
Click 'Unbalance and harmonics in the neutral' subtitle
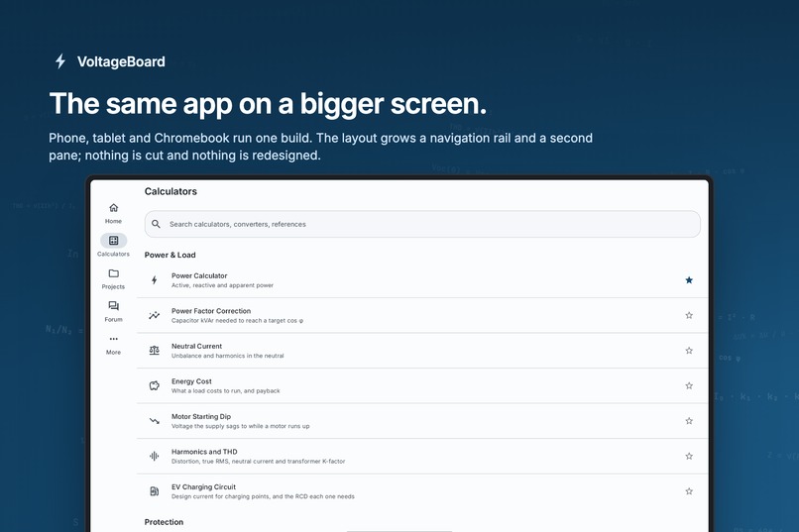(227, 356)
